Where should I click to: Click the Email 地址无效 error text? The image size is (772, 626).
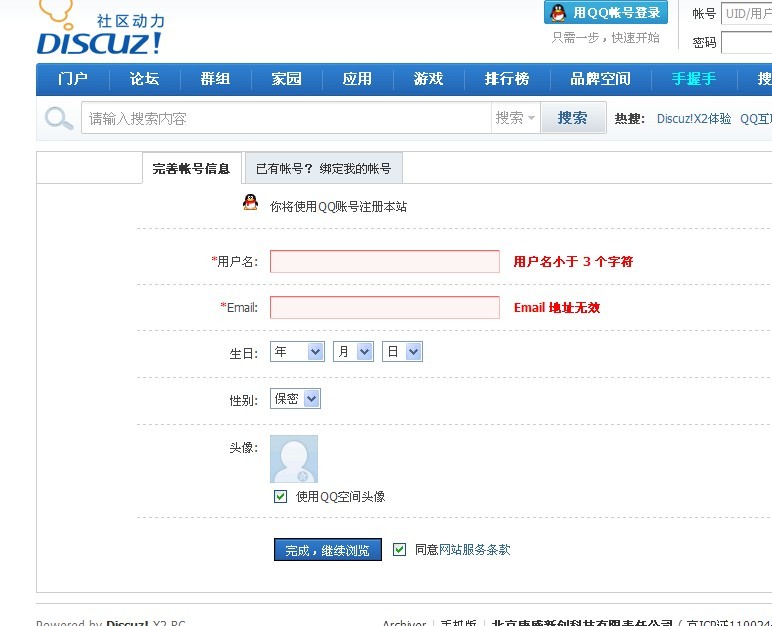(x=557, y=308)
